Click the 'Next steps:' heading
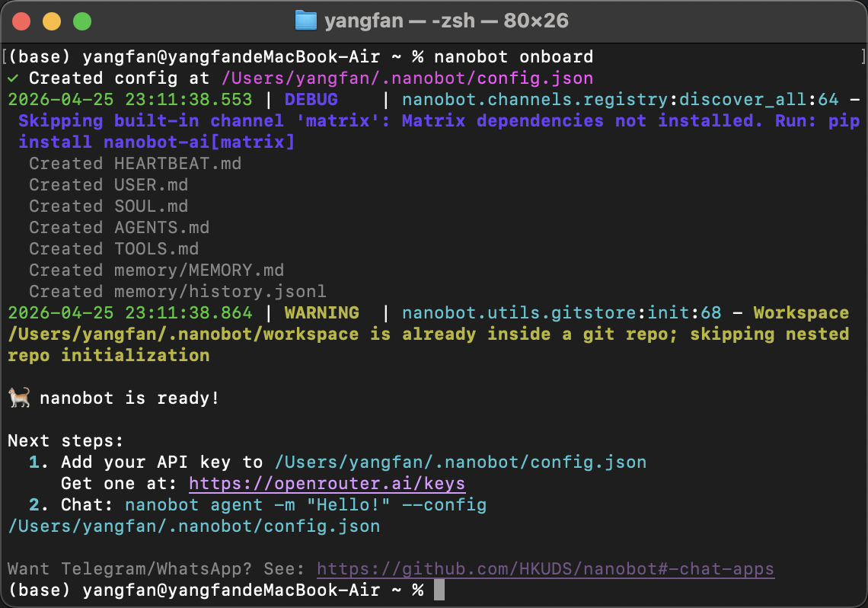 click(x=65, y=441)
